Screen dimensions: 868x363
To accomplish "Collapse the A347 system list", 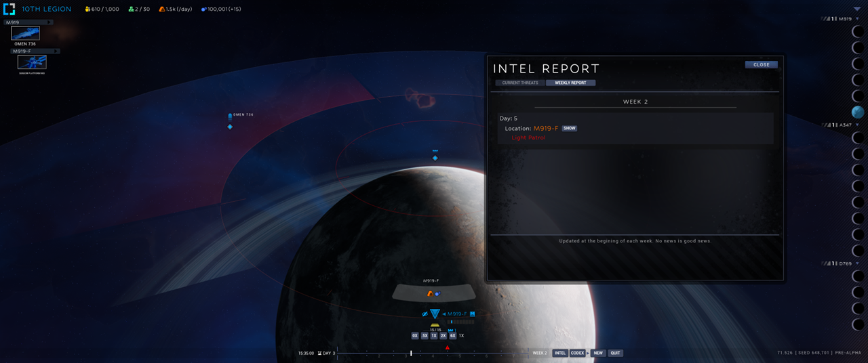I will point(857,125).
